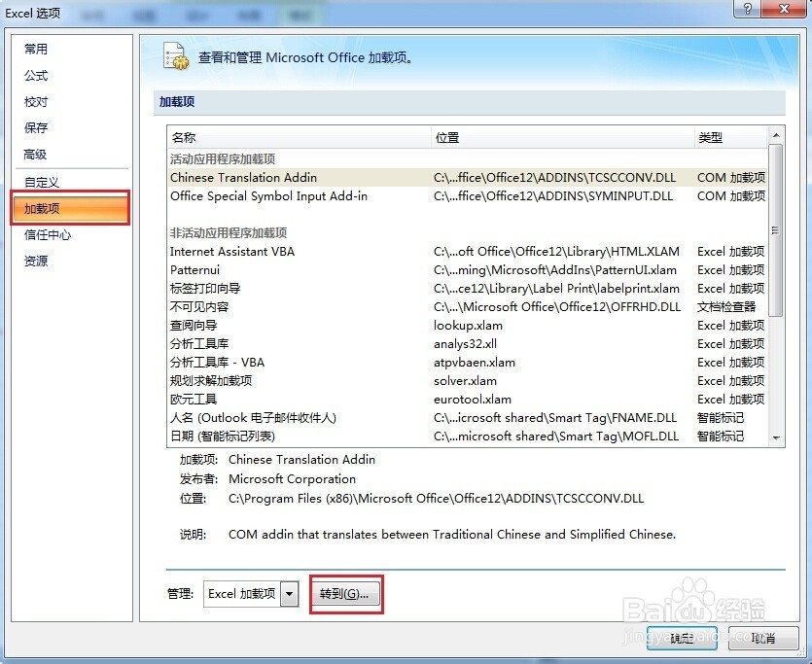Select the 分析工具库 analys32.xll row
The image size is (812, 664).
click(x=468, y=344)
